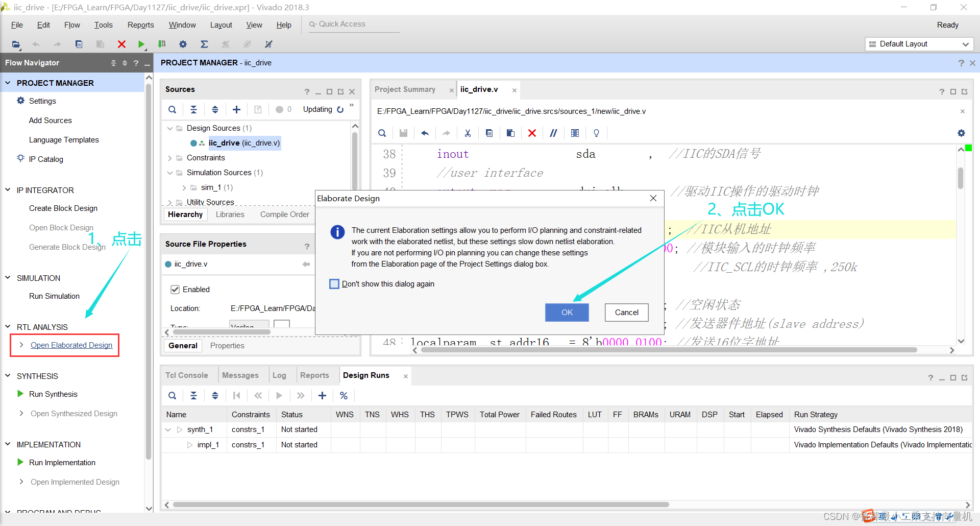Image resolution: width=980 pixels, height=526 pixels.
Task: Click Run Implementation in Flow Navigator
Action: pyautogui.click(x=62, y=463)
